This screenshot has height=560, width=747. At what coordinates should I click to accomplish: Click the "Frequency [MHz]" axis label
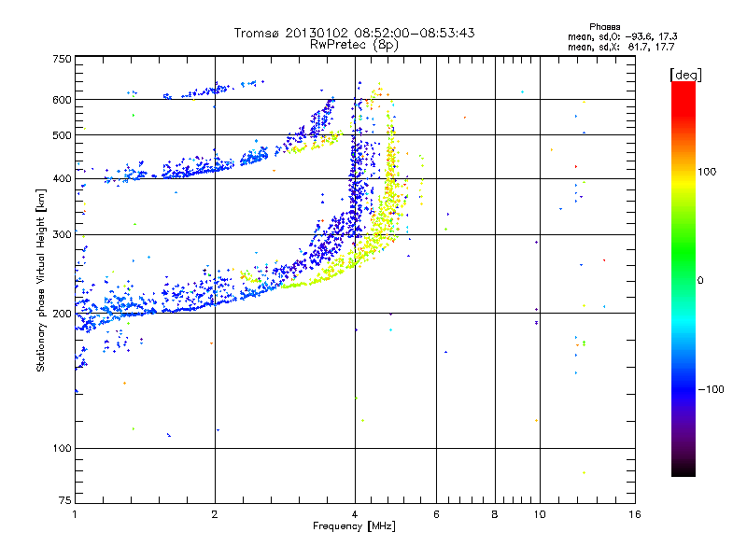pos(354,526)
